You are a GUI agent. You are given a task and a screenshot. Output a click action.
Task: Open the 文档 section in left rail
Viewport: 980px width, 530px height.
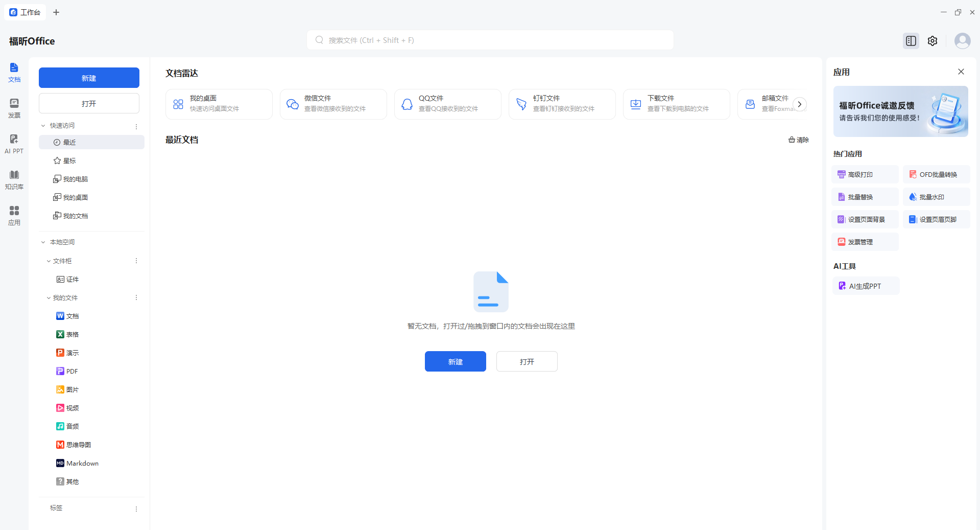pos(14,73)
